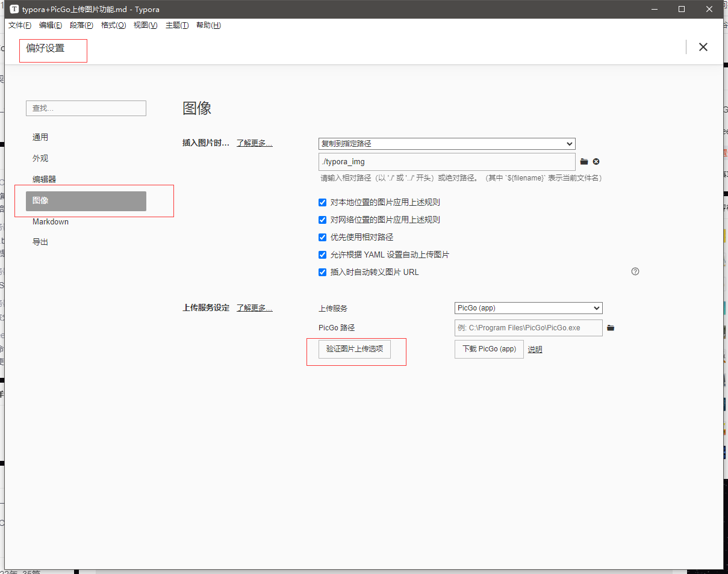The width and height of the screenshot is (728, 574).
Task: Click the ./typora_img path input field
Action: coord(447,162)
